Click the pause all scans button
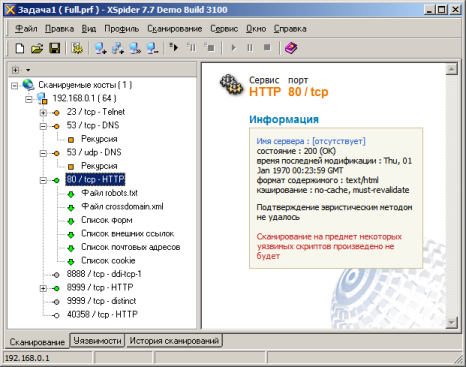 point(250,48)
